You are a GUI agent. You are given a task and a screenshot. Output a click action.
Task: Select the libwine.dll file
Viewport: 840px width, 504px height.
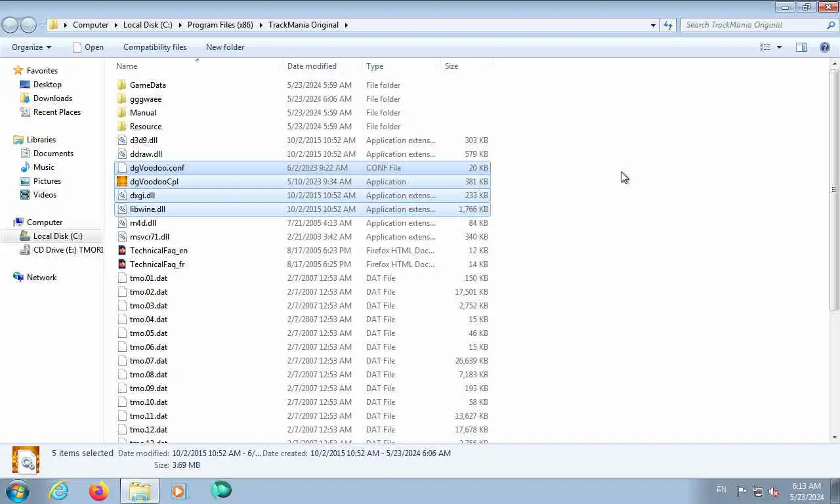click(303, 209)
